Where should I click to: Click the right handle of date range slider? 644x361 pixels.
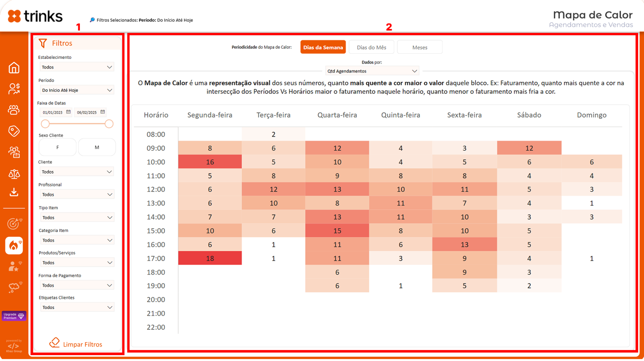coord(109,124)
